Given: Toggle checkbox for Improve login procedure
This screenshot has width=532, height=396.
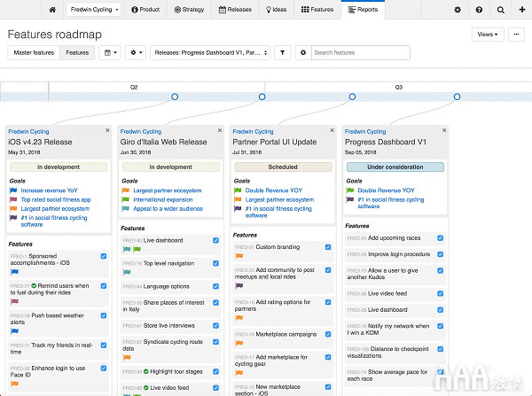Looking at the screenshot, I should point(441,254).
